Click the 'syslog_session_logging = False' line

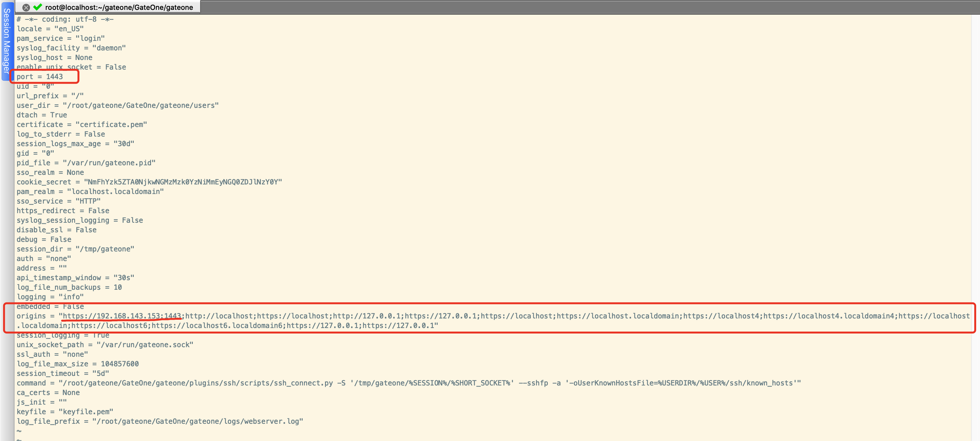(80, 220)
